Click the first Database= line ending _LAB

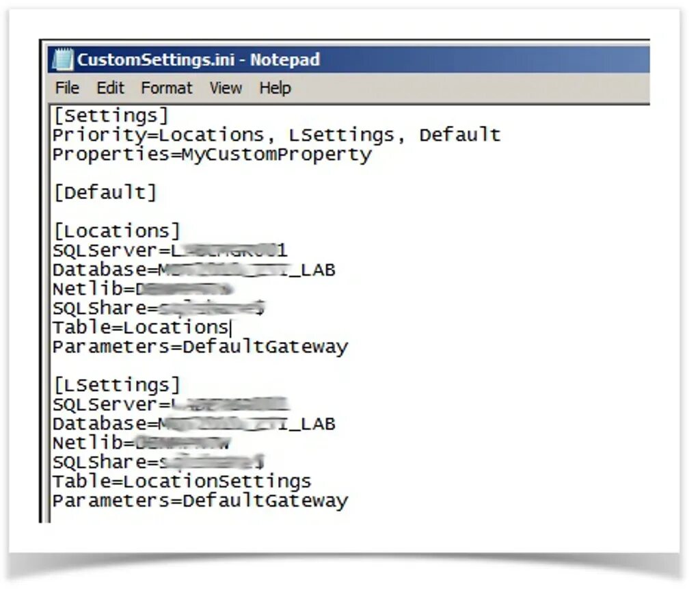click(193, 270)
